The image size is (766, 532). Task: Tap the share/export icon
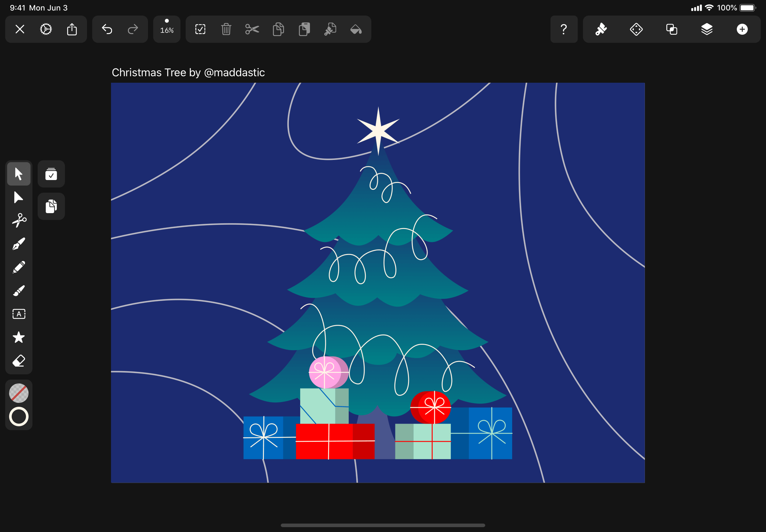point(72,29)
